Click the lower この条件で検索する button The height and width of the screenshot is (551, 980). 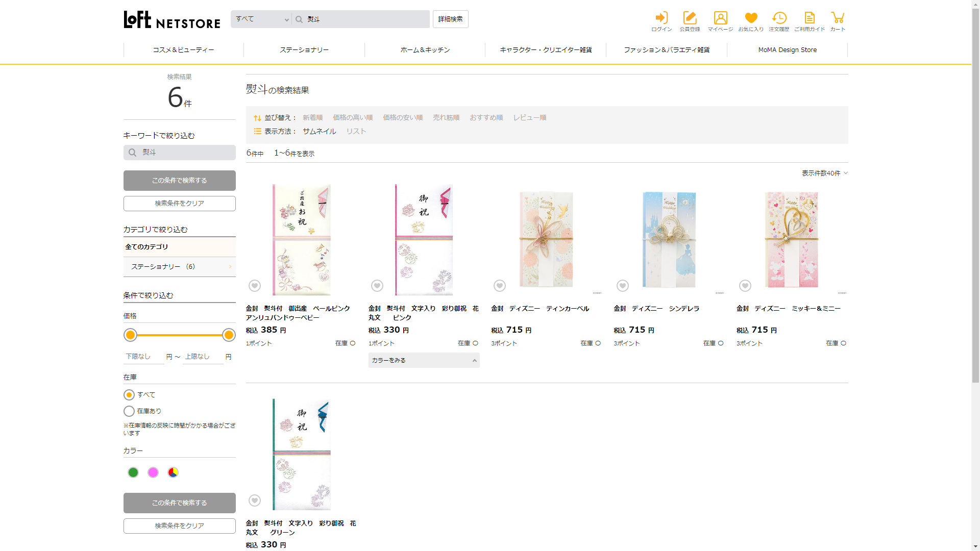pyautogui.click(x=180, y=503)
